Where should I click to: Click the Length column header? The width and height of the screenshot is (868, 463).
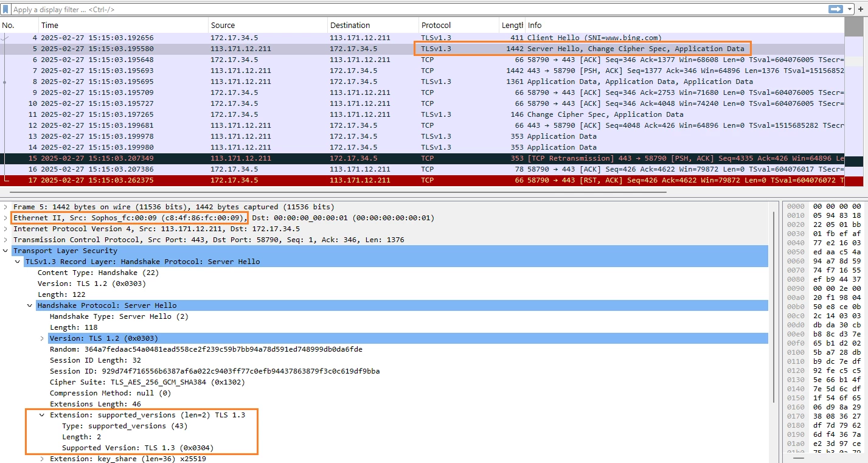(x=512, y=26)
